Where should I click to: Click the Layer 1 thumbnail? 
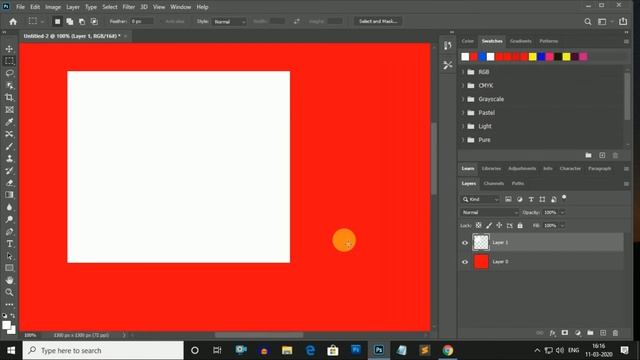click(481, 242)
